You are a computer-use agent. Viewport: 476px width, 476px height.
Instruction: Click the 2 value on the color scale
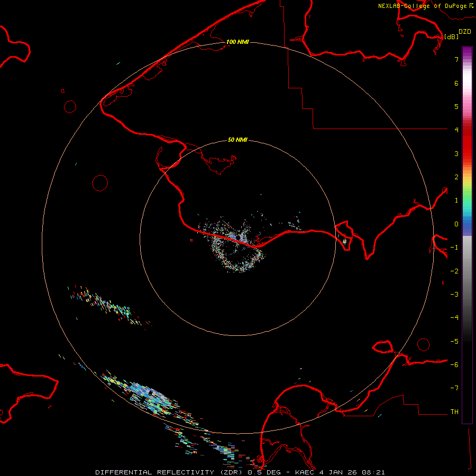point(456,177)
